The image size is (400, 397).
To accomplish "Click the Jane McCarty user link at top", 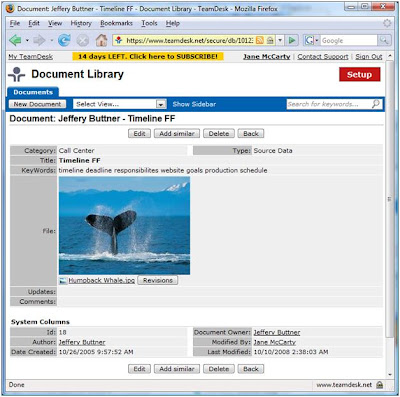I will pos(267,57).
